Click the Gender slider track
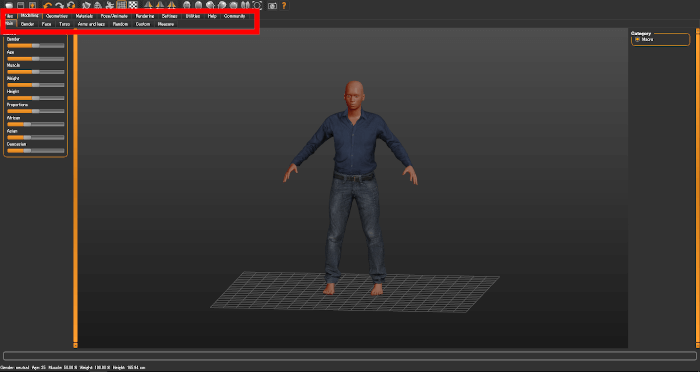The height and width of the screenshot is (372, 700). coord(36,46)
